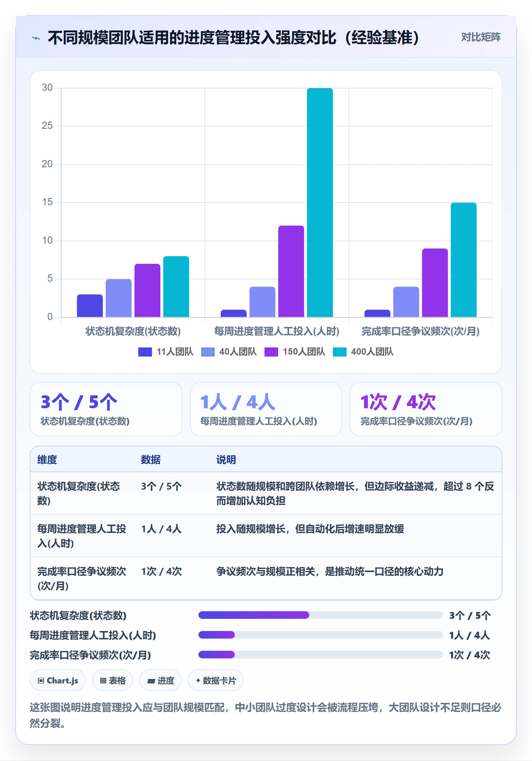Viewport: 532px width, 761px height.
Task: Click the 维度 column header
Action: tap(47, 460)
